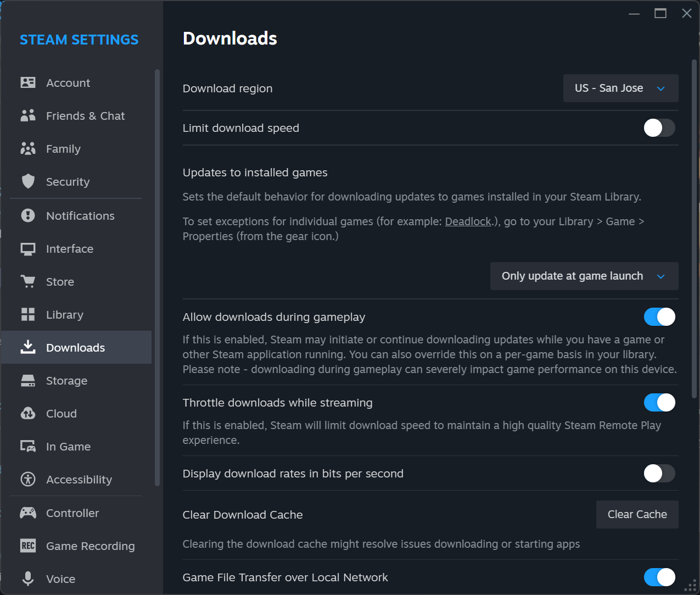
Task: Click the Cloud upload icon
Action: pyautogui.click(x=28, y=414)
